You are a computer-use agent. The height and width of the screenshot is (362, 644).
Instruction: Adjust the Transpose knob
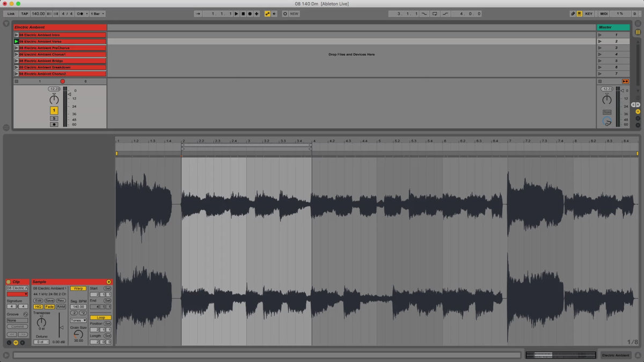point(41,322)
